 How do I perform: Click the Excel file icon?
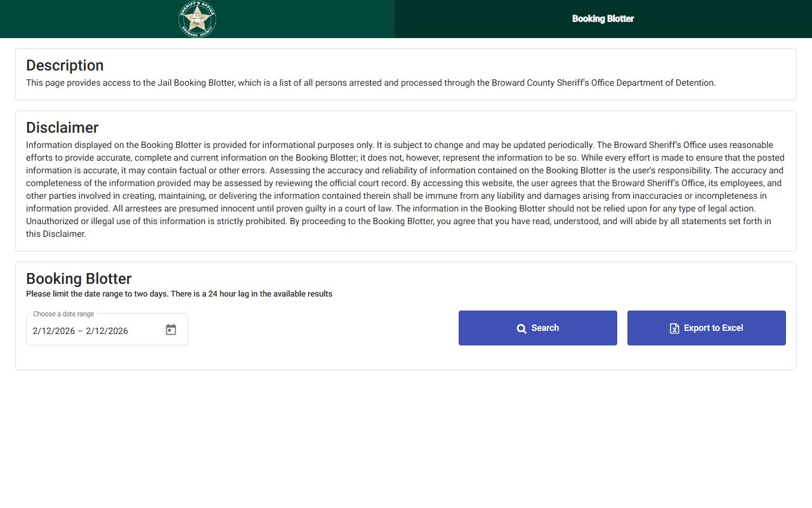pos(674,328)
